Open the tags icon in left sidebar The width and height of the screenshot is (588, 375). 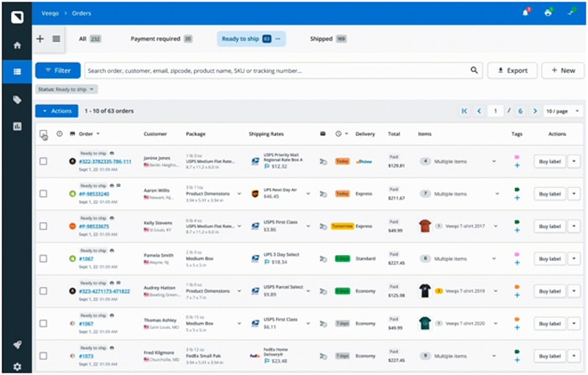[17, 100]
